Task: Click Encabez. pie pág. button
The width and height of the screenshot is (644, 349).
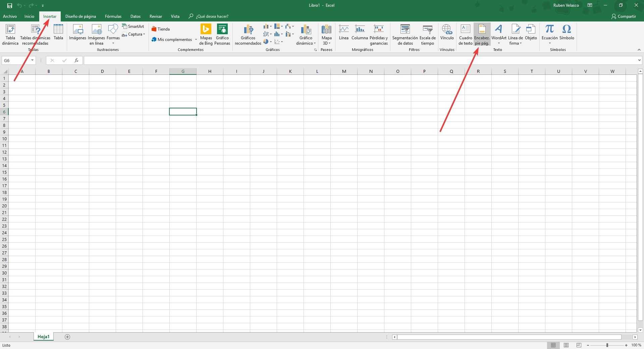Action: 482,34
